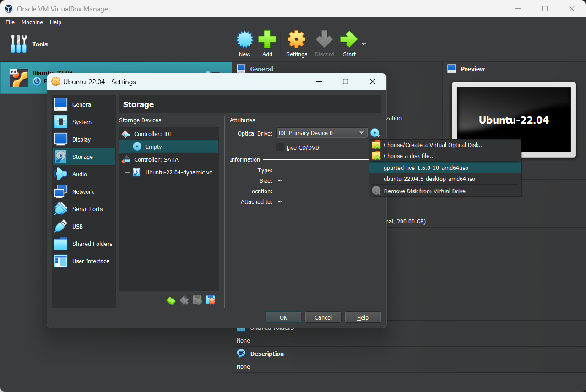Open the Optical Drive IDE Primary Device dropdown
This screenshot has height=392, width=586.
point(322,133)
